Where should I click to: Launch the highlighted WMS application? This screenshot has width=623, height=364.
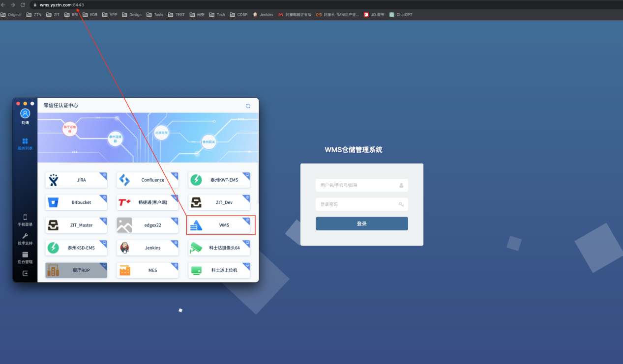pos(219,225)
